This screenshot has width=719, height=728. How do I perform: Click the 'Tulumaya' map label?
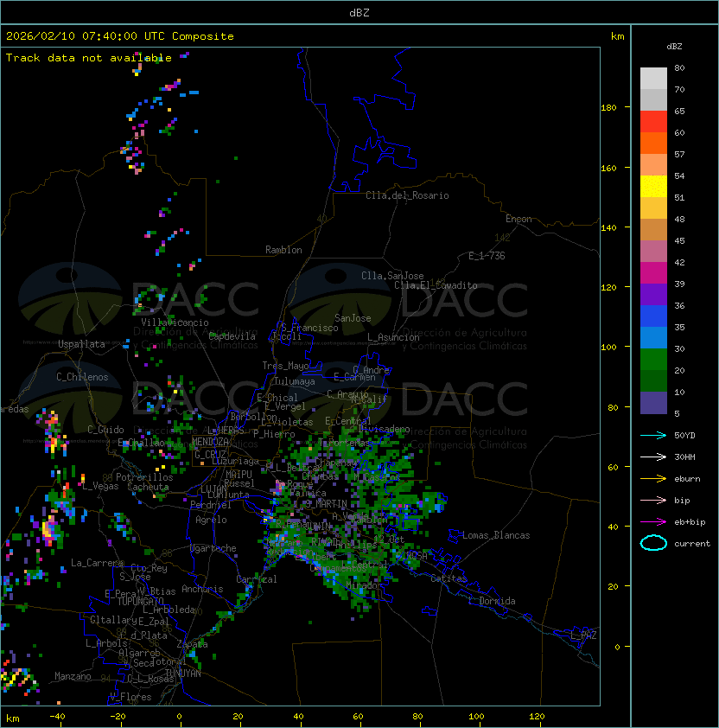[295, 381]
